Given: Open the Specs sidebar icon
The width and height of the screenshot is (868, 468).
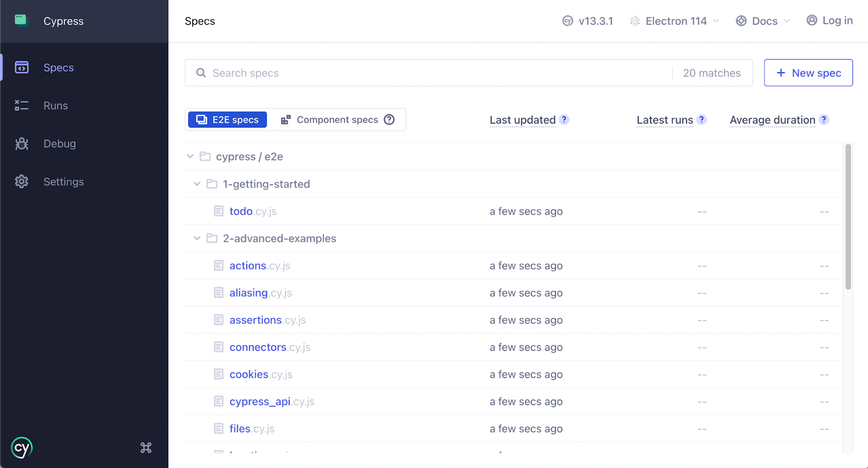Looking at the screenshot, I should coord(22,67).
